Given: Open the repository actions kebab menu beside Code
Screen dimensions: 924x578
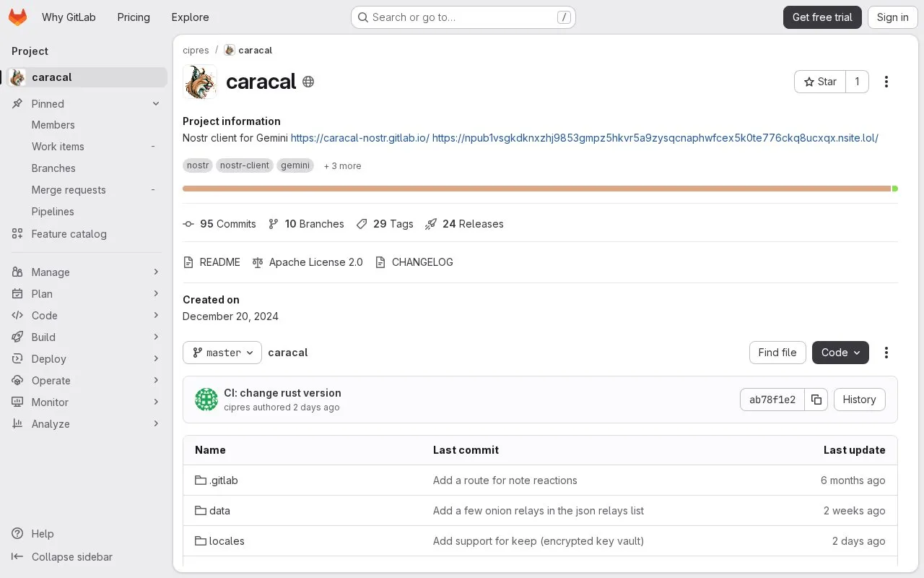Looking at the screenshot, I should 886,353.
